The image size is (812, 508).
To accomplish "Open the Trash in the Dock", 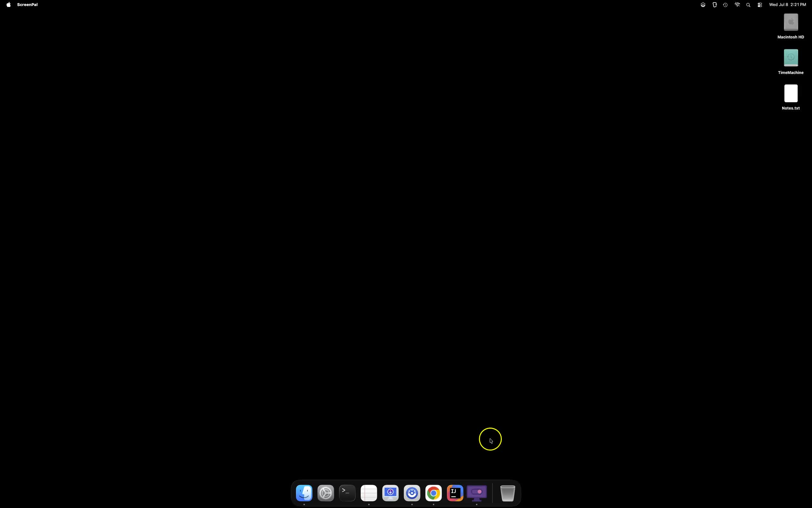I will pyautogui.click(x=508, y=493).
